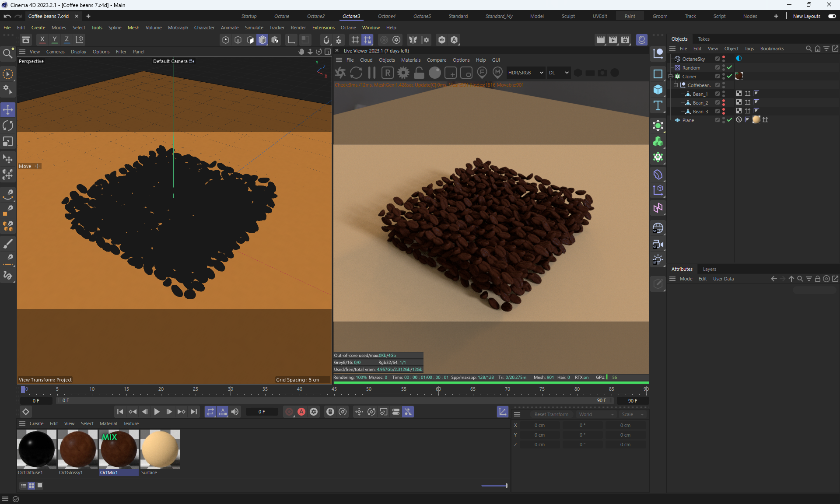Toggle Plane object visibility dots
This screenshot has height=504, width=840.
724,120
